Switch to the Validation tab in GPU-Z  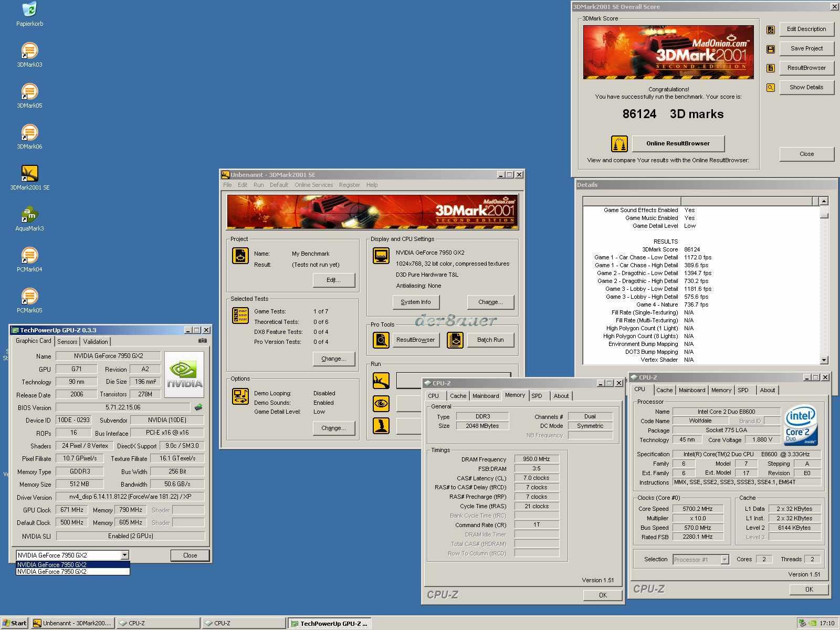[x=96, y=341]
